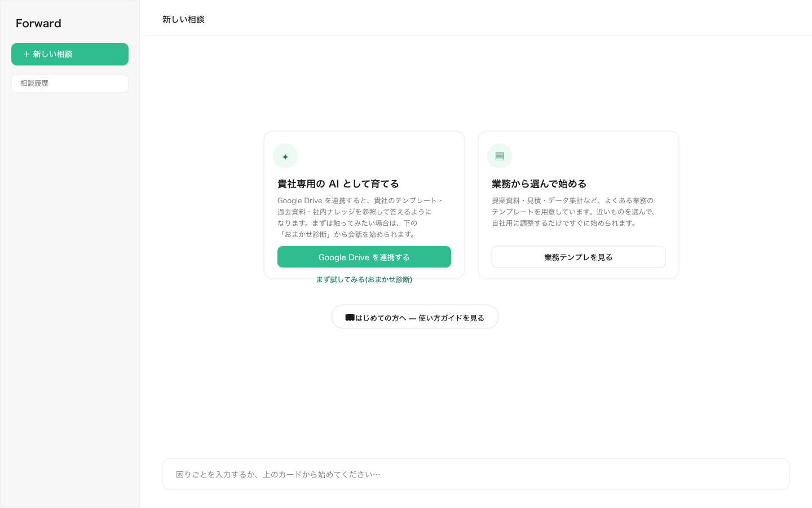The width and height of the screenshot is (812, 508).
Task: Click the document list icon on 業務 card
Action: [500, 156]
